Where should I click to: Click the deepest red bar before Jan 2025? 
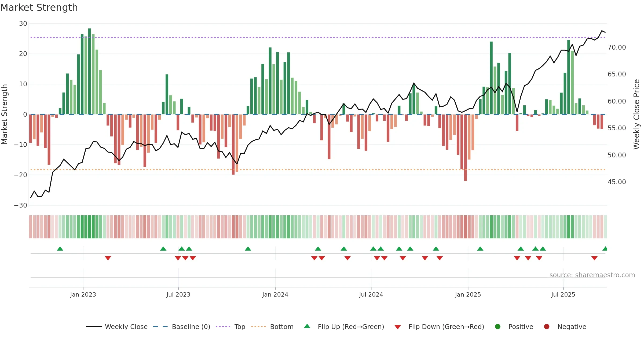click(466, 147)
